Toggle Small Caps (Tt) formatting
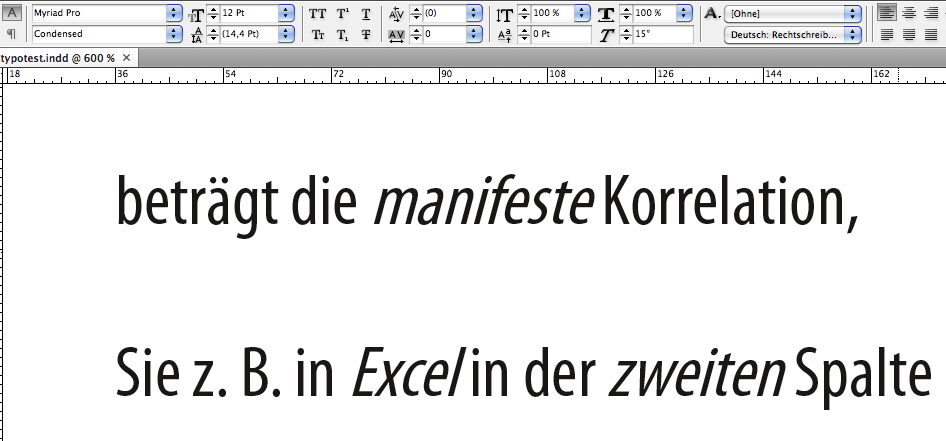The image size is (946, 441). pos(317,35)
